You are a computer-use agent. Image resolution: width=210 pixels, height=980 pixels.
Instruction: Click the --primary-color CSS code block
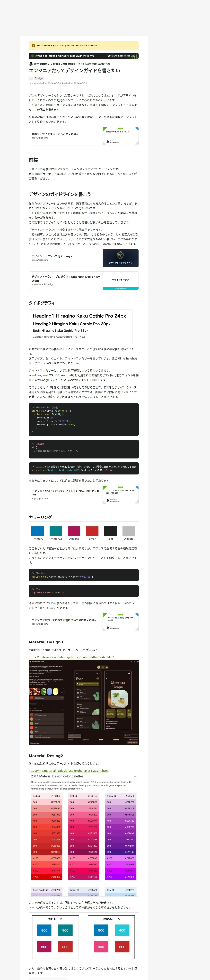pyautogui.click(x=84, y=591)
